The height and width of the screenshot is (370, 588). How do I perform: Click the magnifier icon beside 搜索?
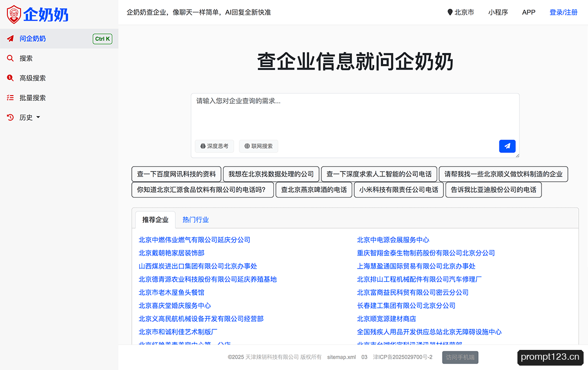click(x=10, y=58)
